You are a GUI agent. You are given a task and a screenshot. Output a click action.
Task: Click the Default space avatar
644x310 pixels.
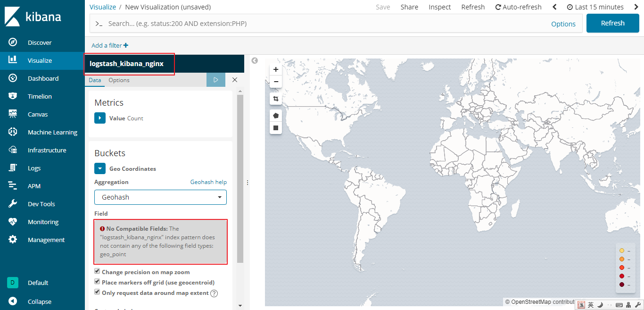[x=13, y=283]
